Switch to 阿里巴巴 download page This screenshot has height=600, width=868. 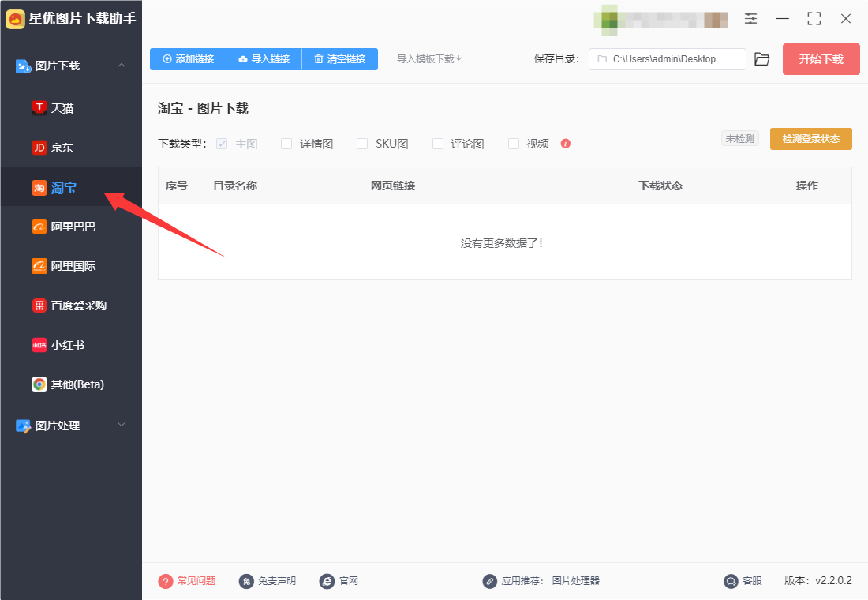coord(71,227)
